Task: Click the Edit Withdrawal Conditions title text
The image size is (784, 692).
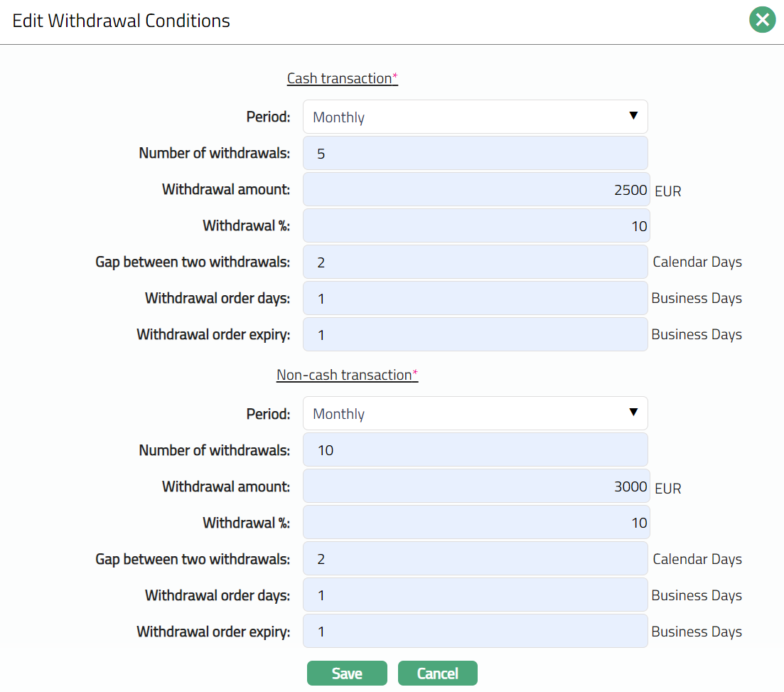Action: pos(122,21)
